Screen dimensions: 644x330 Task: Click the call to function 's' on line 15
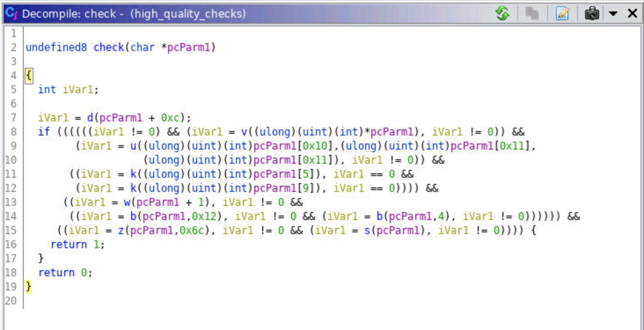pos(367,231)
